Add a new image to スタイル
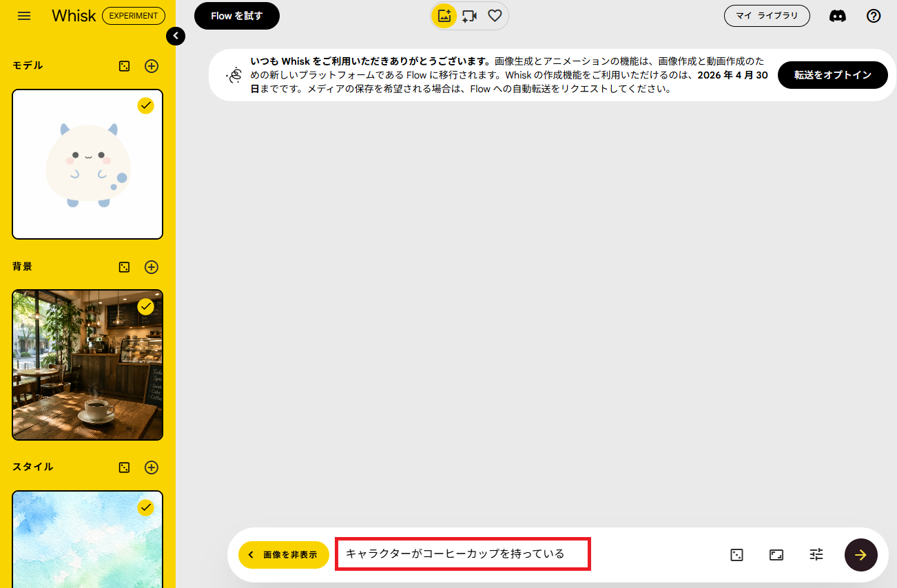The height and width of the screenshot is (588, 897). (152, 468)
